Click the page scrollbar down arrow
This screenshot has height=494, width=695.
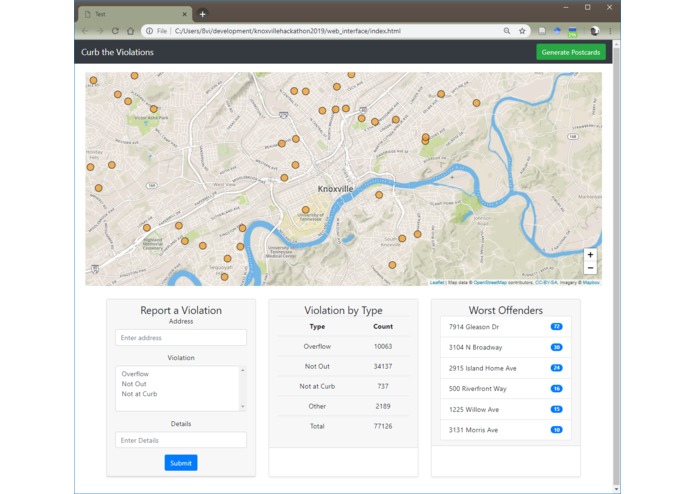click(616, 489)
